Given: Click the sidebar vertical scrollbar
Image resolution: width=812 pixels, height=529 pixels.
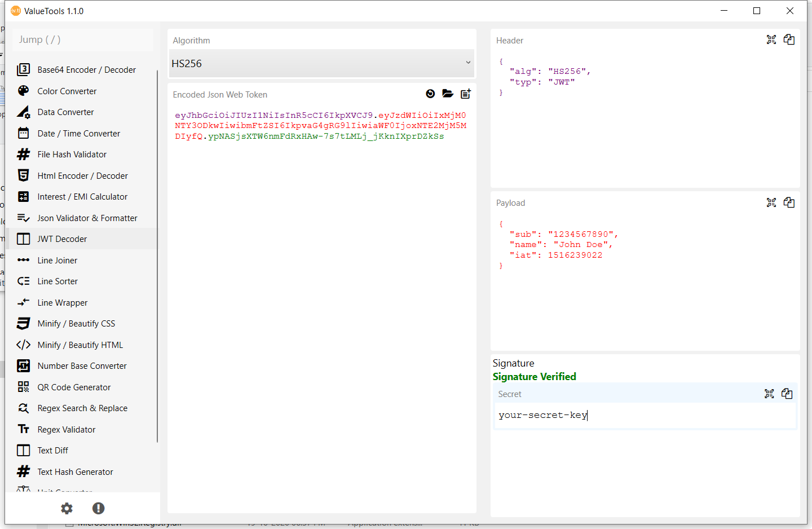Looking at the screenshot, I should click(x=157, y=257).
